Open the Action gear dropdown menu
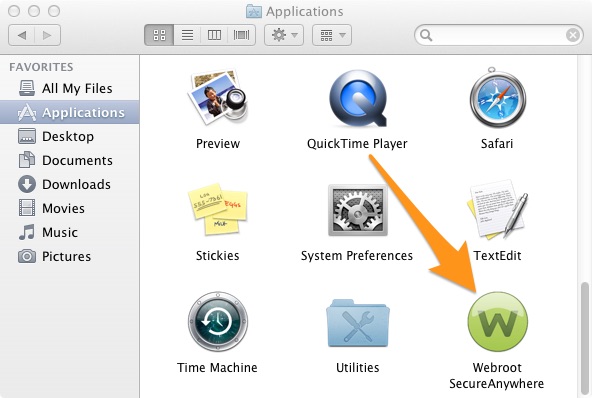Screen dimensions: 592x398 284,35
